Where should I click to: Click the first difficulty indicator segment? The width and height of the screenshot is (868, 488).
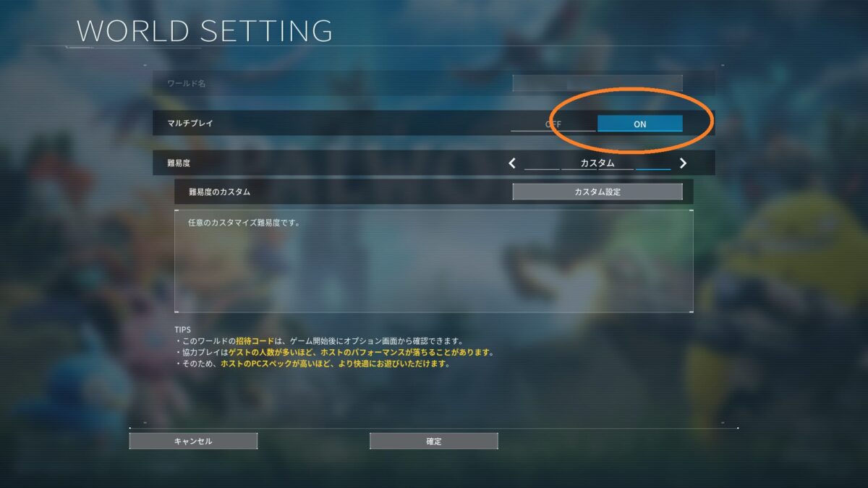(x=542, y=169)
